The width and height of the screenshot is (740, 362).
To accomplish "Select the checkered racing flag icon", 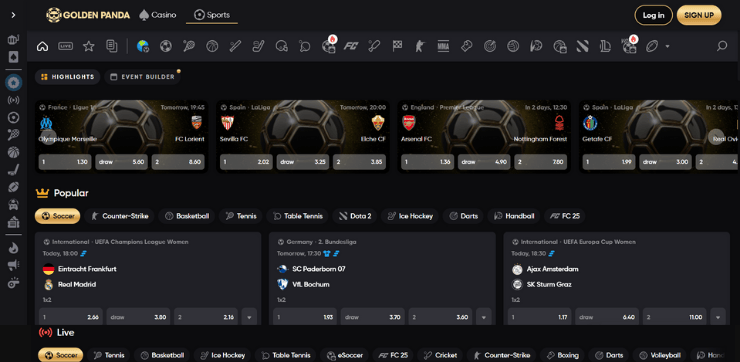I will [397, 46].
